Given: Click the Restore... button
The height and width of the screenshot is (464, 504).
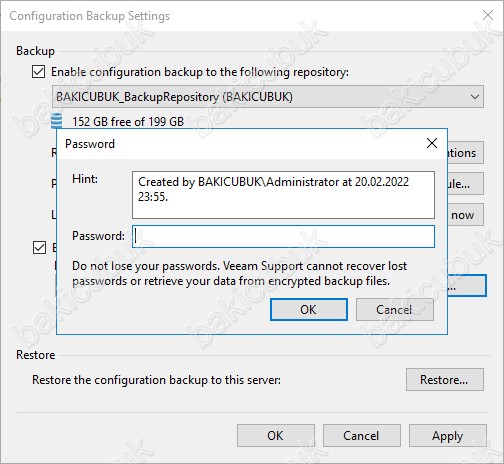Looking at the screenshot, I should point(445,380).
